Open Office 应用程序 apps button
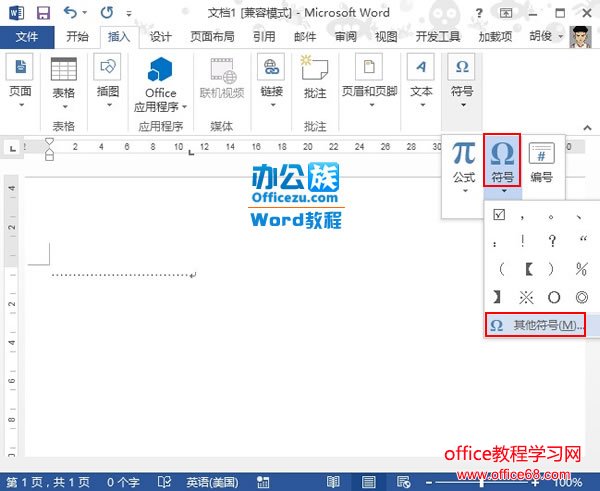Image resolution: width=600 pixels, height=491 pixels. pos(160,85)
